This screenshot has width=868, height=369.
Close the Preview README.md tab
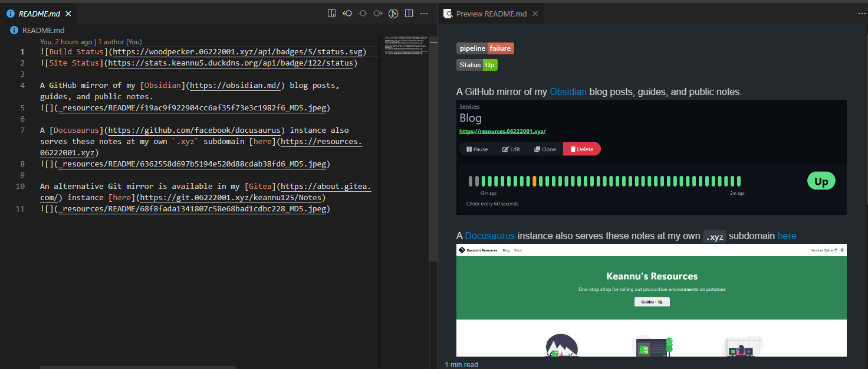(x=535, y=14)
